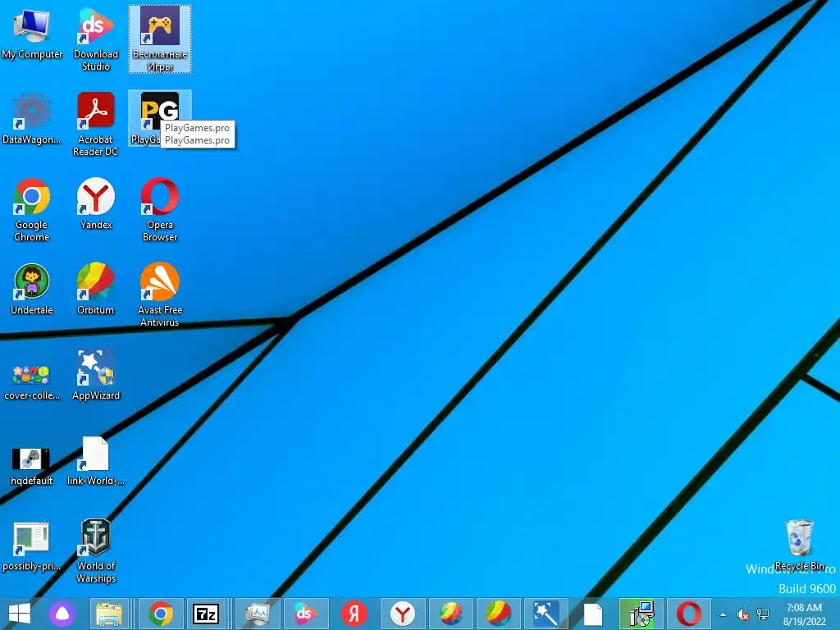
Task: Open 7-Zip from the taskbar
Action: (206, 614)
